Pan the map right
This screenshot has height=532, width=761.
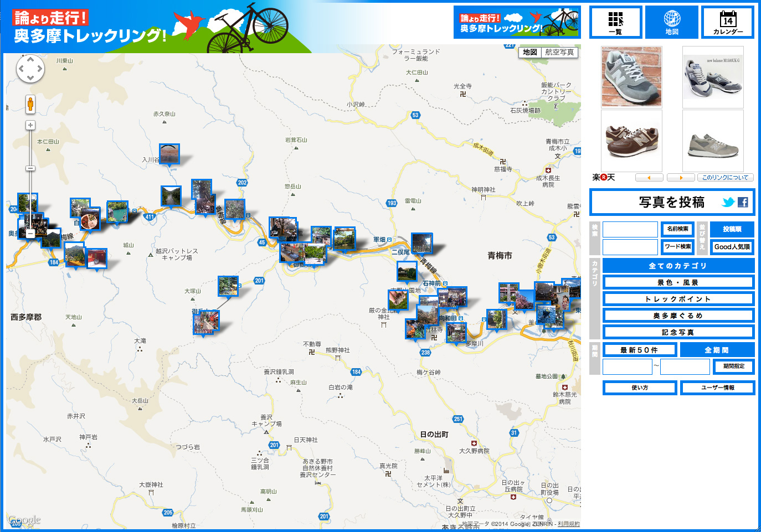[40, 69]
